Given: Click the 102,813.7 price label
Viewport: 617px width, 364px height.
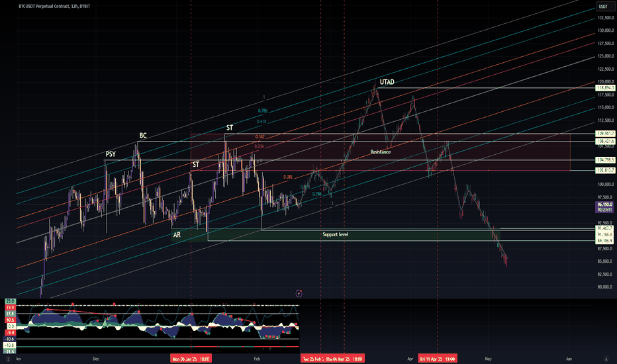Looking at the screenshot, I should (606, 170).
